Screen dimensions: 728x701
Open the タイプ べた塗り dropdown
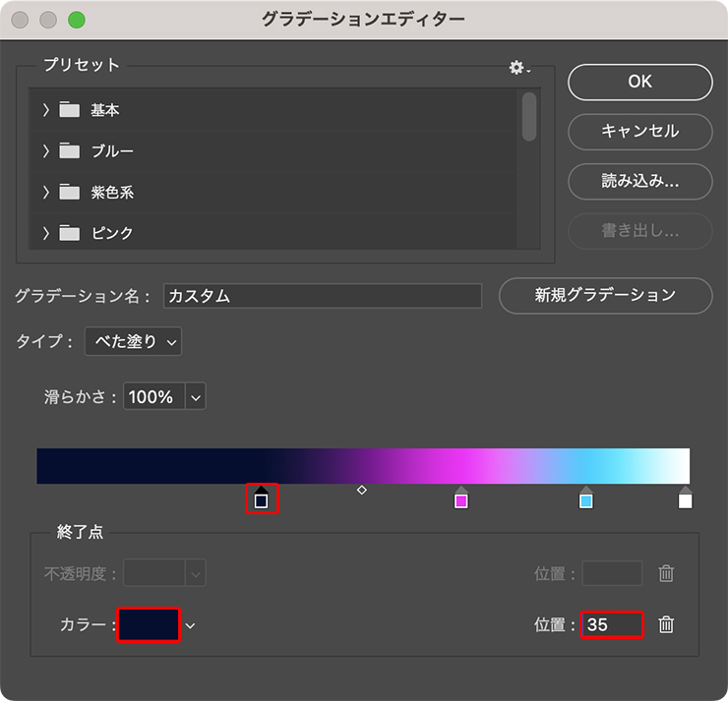pyautogui.click(x=133, y=341)
